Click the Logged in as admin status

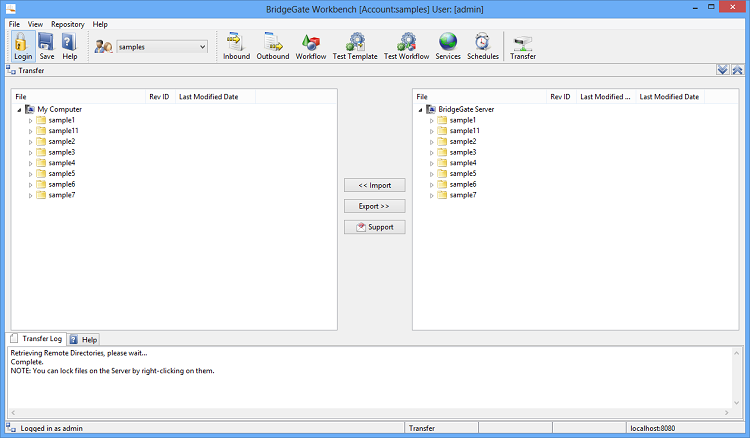[51, 428]
